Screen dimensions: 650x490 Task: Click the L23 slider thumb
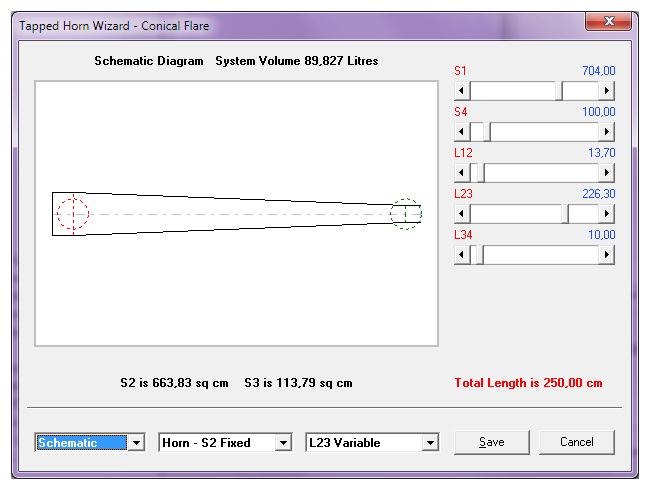pos(565,214)
